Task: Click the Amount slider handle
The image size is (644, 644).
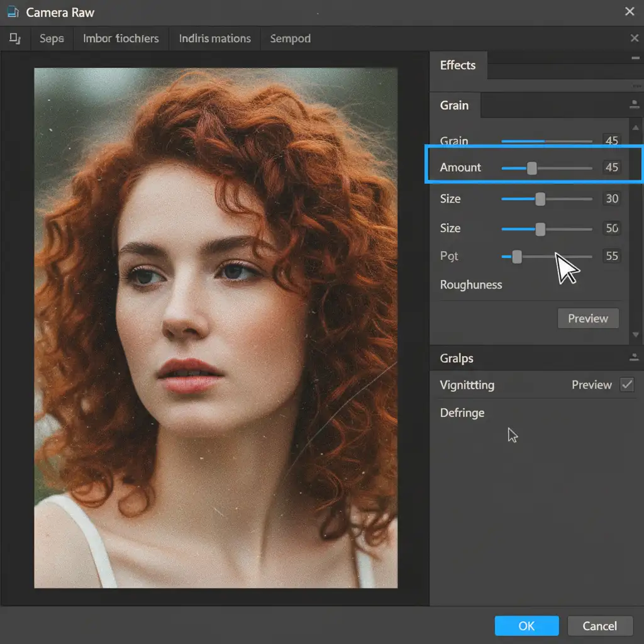Action: click(532, 168)
